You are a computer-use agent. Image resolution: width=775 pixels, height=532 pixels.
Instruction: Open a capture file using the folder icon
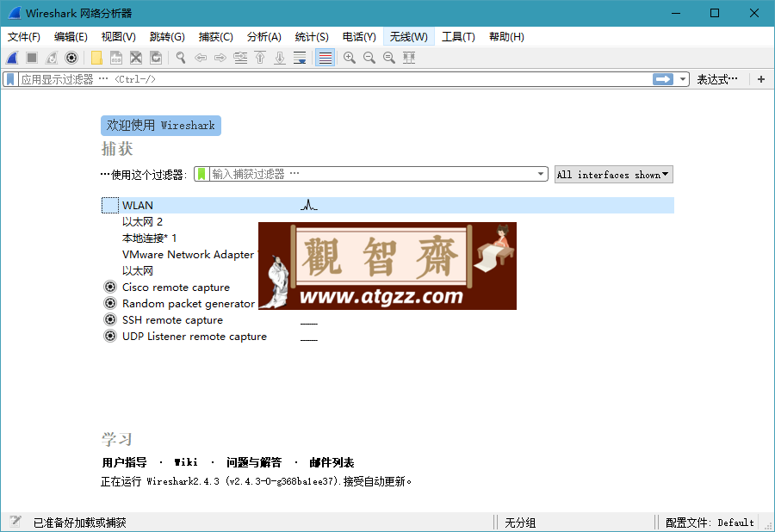coord(96,58)
